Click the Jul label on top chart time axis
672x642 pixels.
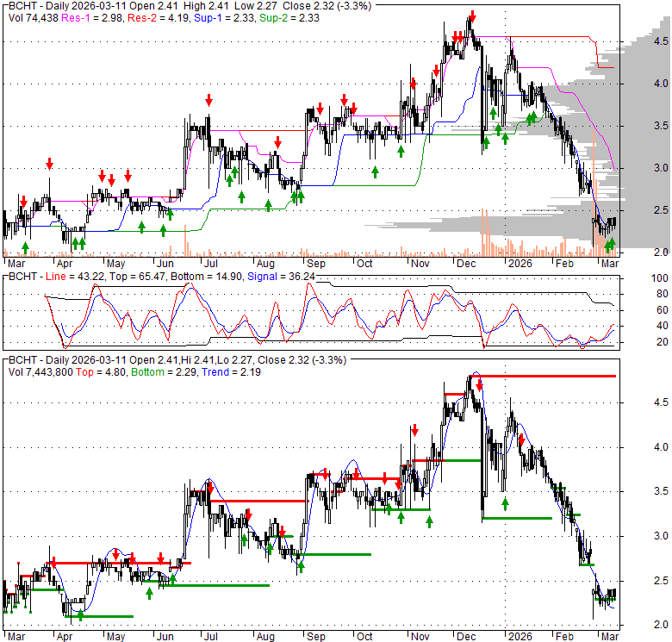point(210,263)
